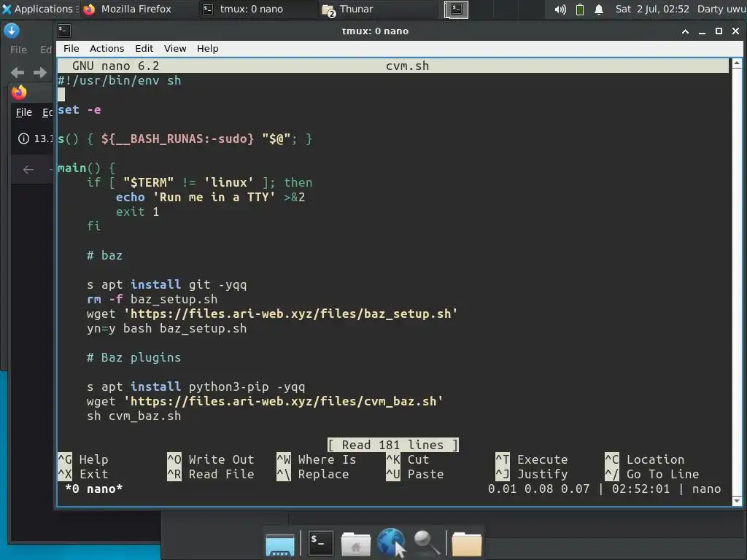
Task: Click the shebang line '#!/usr/bin/env sh'
Action: click(x=120, y=80)
